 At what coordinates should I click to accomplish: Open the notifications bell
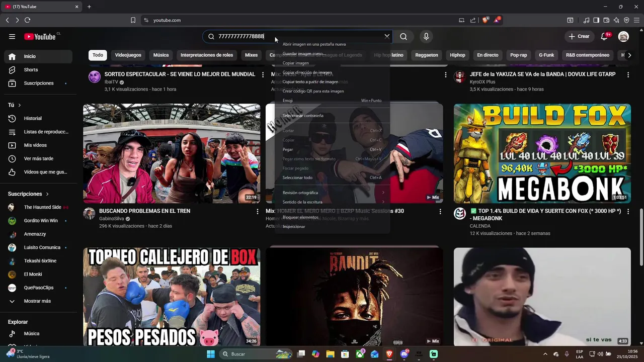point(605,36)
